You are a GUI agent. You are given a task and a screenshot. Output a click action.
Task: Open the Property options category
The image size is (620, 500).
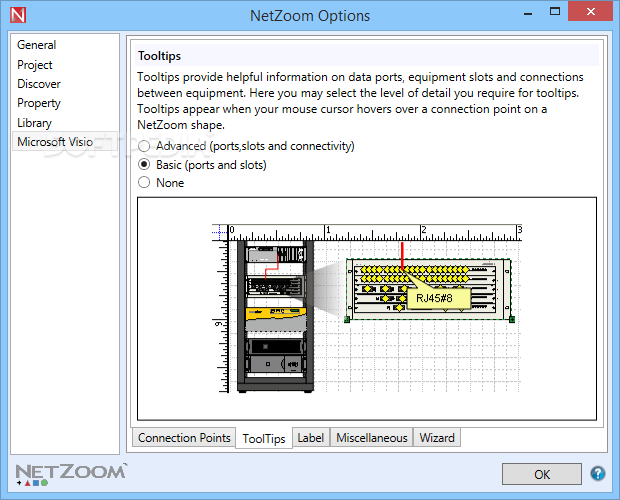pos(39,103)
